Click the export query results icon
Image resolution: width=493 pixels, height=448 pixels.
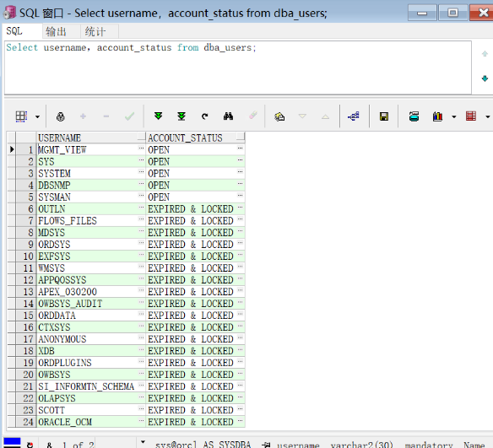click(x=414, y=116)
